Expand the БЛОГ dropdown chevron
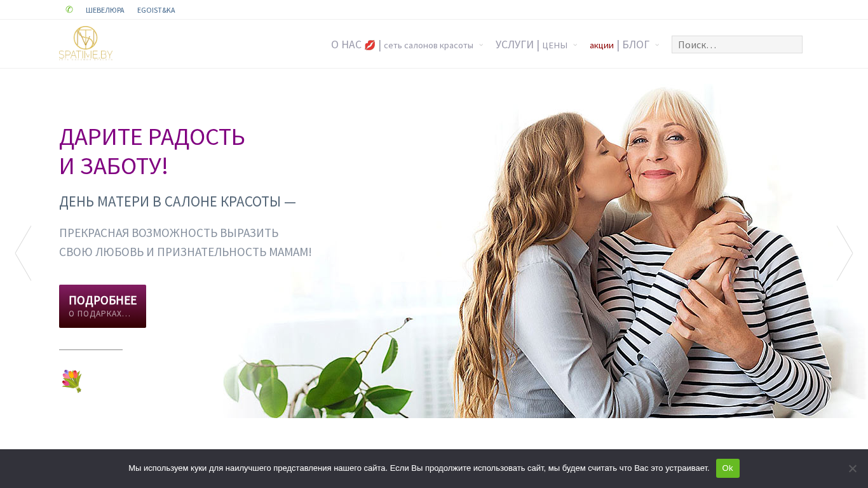 point(657,45)
